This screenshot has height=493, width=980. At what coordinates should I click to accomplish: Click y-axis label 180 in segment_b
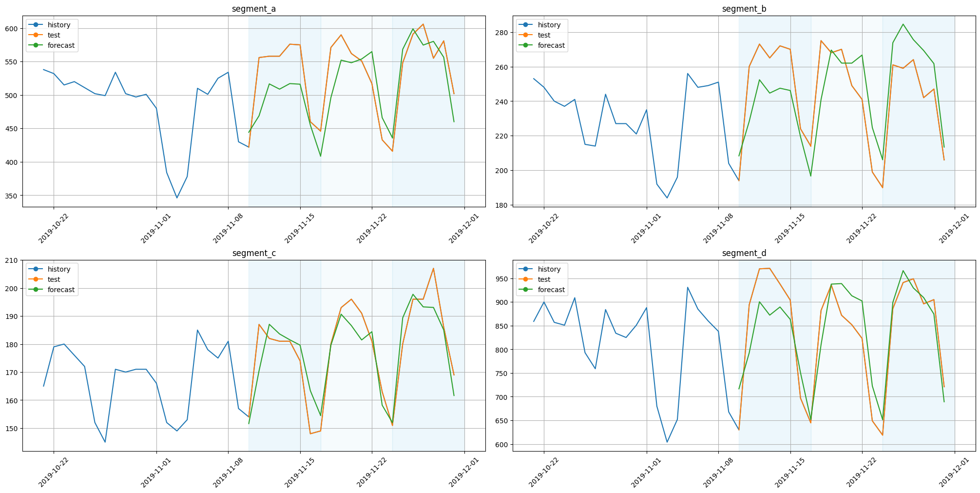point(502,205)
